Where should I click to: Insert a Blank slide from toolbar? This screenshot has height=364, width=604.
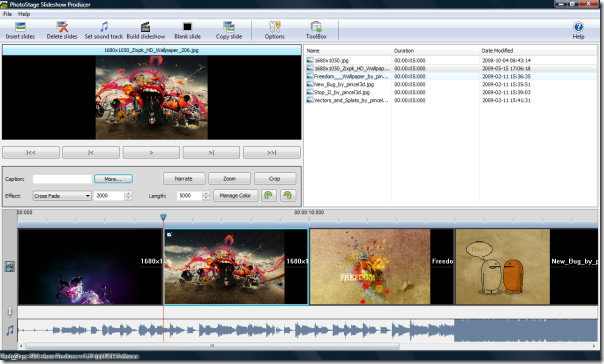coord(188,27)
